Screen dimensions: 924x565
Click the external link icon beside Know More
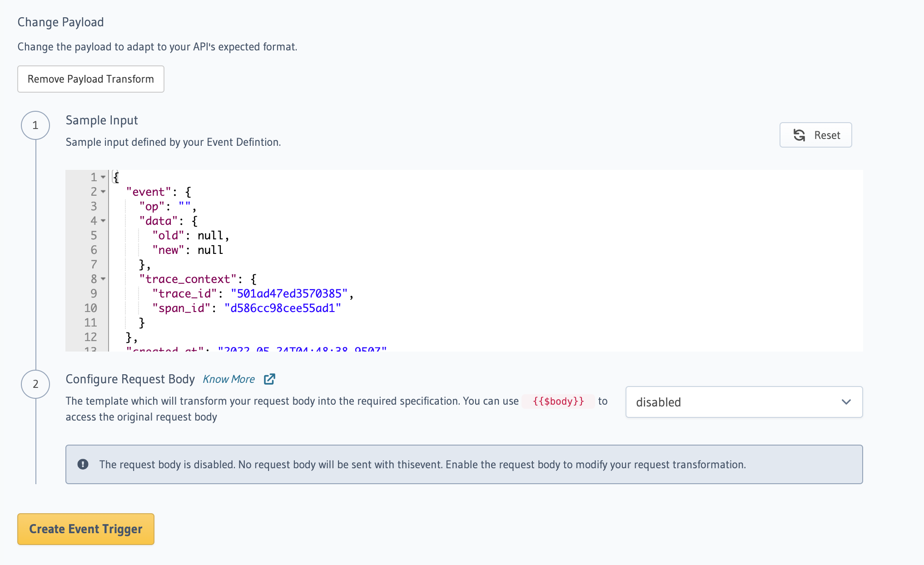click(x=269, y=379)
